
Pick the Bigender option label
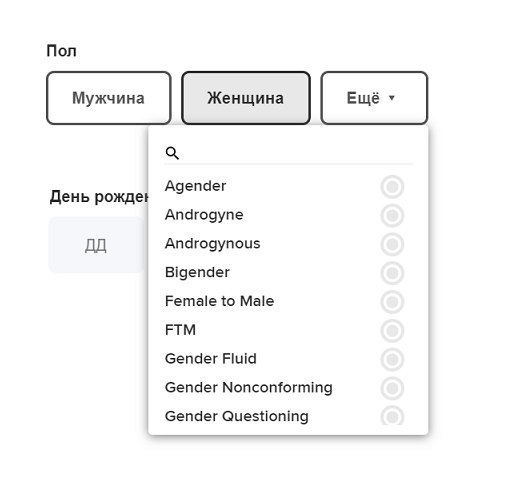click(197, 272)
